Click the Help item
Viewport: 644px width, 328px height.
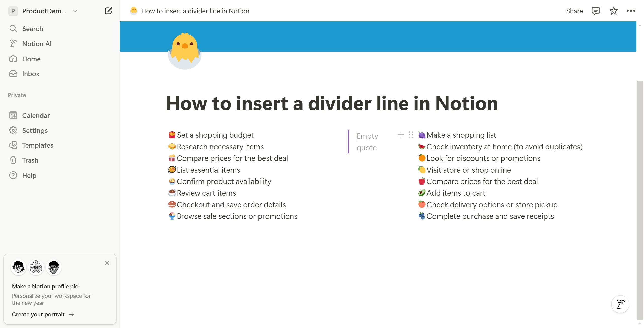tap(60, 175)
